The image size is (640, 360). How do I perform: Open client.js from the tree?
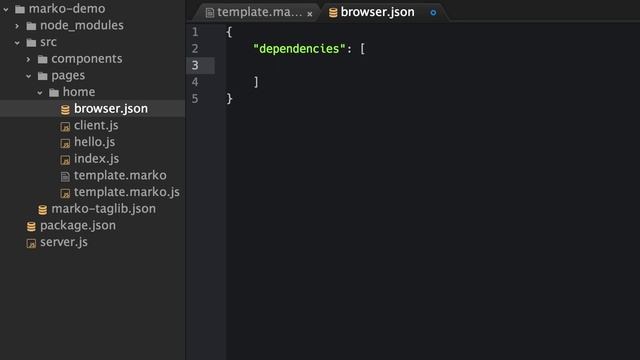(96, 125)
